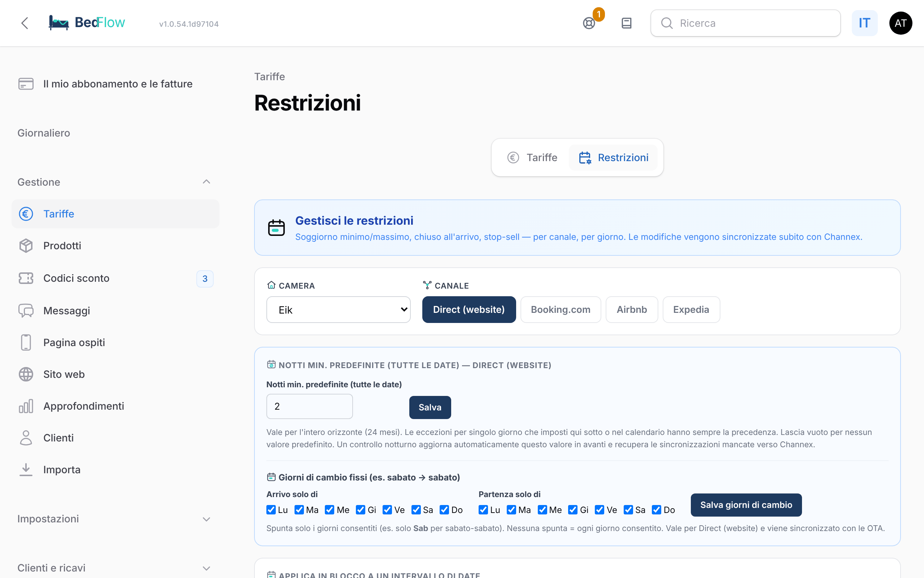Uncheck Lu under Partenza solo di
This screenshot has width=924, height=578.
pyautogui.click(x=483, y=510)
